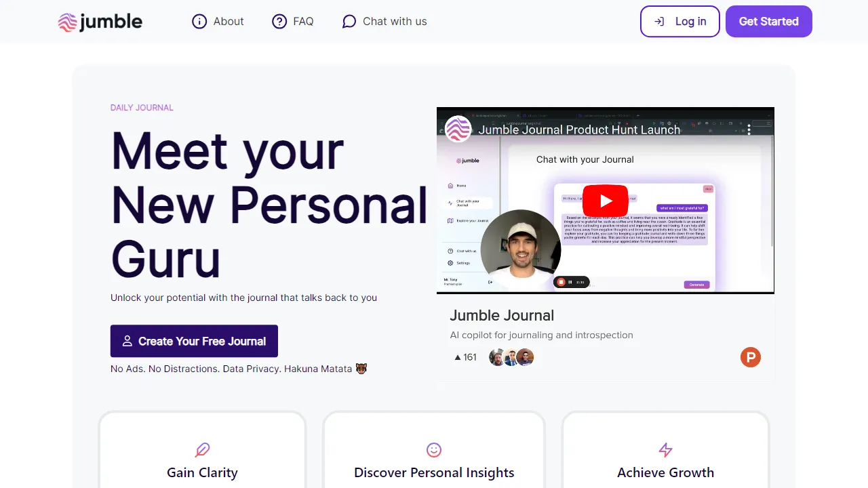This screenshot has width=868, height=488.
Task: Play the YouTube video
Action: (606, 201)
